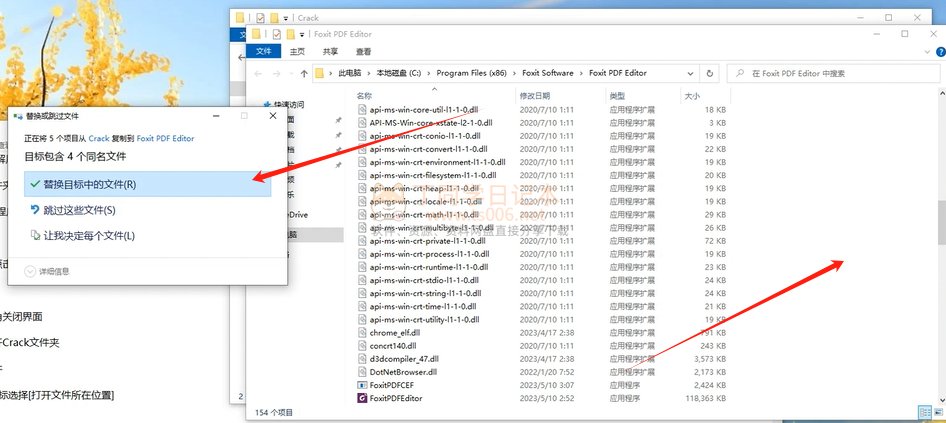Select the DotNetBrowser.dll file icon

pos(362,372)
